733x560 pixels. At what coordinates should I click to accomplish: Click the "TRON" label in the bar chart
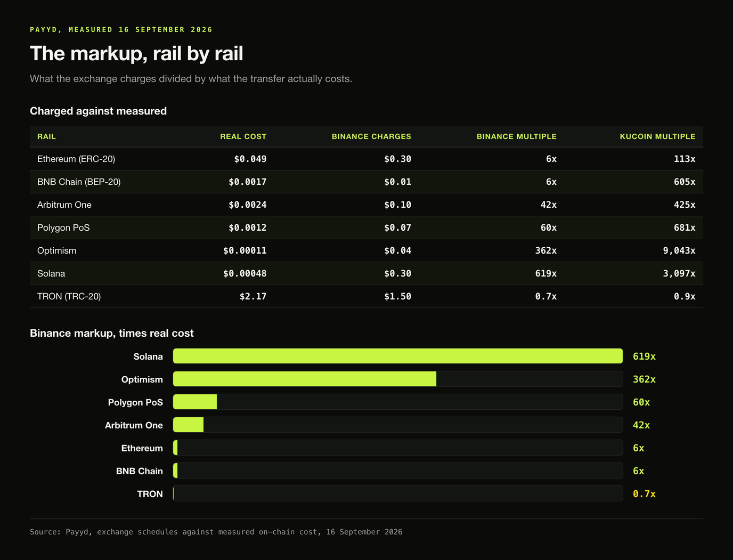150,494
